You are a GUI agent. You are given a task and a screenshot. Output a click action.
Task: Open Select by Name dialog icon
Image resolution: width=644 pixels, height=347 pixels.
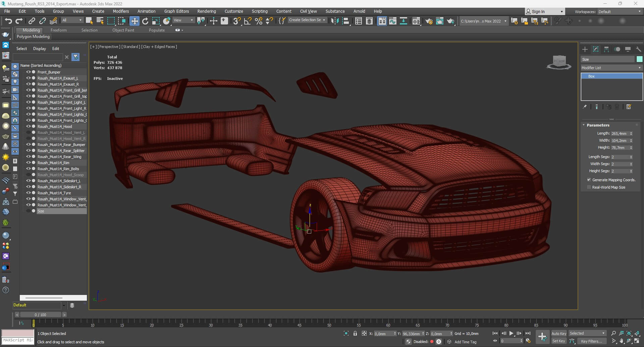tap(100, 21)
